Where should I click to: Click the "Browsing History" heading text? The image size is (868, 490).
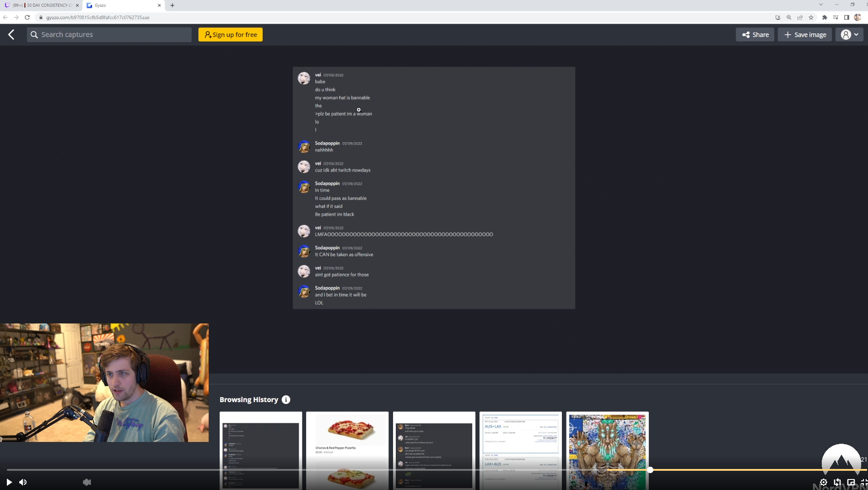point(249,399)
